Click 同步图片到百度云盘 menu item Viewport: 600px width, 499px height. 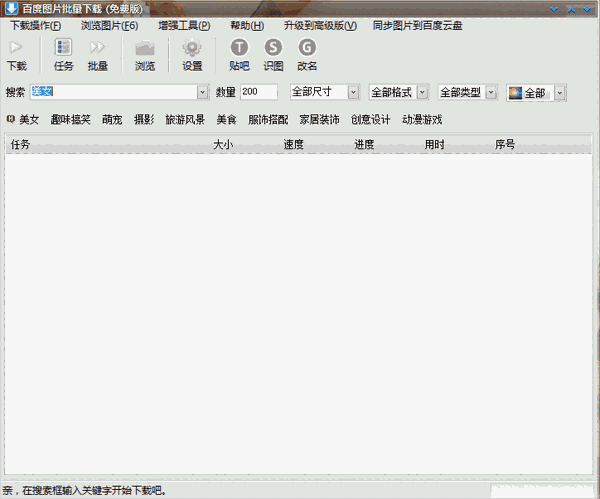(x=417, y=26)
